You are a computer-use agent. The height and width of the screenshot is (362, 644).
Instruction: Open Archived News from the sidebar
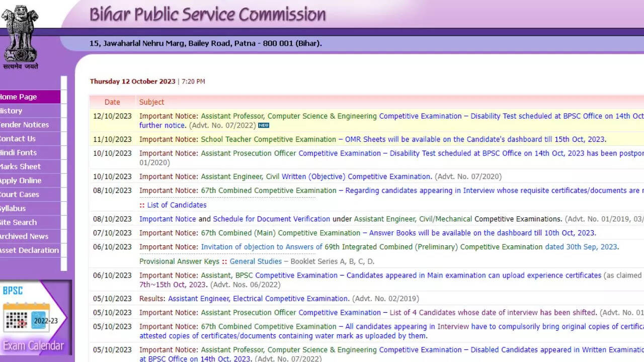click(x=25, y=236)
